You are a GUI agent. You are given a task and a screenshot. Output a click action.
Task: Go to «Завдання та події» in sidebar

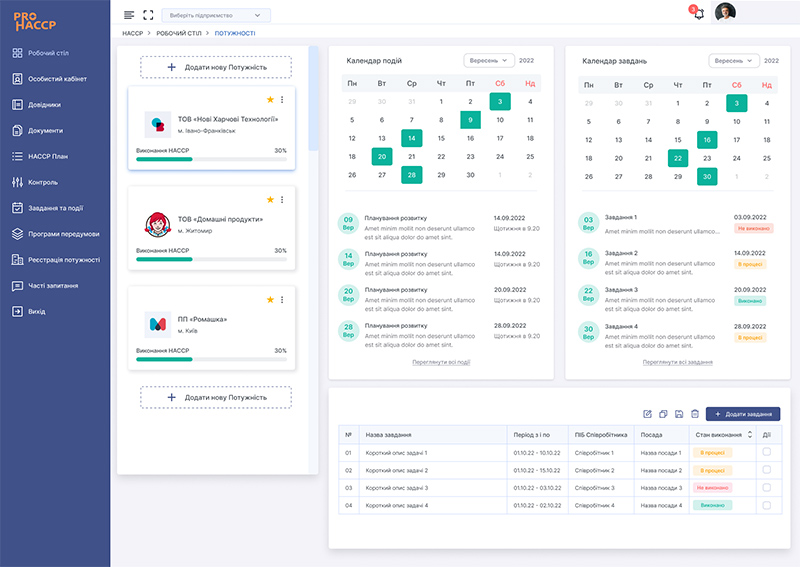[56, 208]
